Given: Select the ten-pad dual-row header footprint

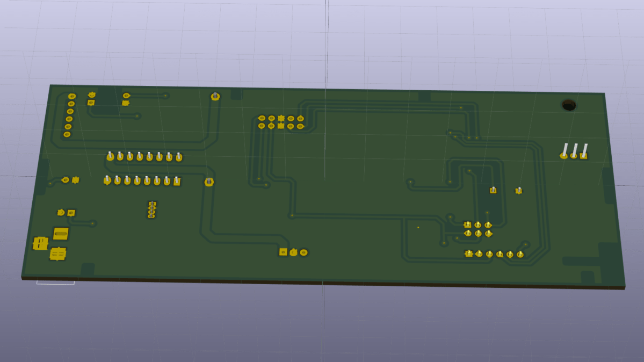Looking at the screenshot, I should tap(281, 122).
